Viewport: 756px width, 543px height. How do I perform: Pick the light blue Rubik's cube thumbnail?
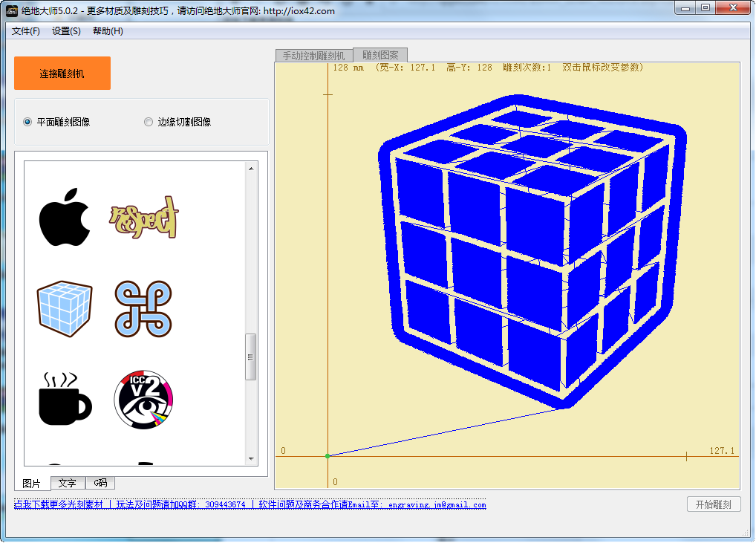point(65,308)
